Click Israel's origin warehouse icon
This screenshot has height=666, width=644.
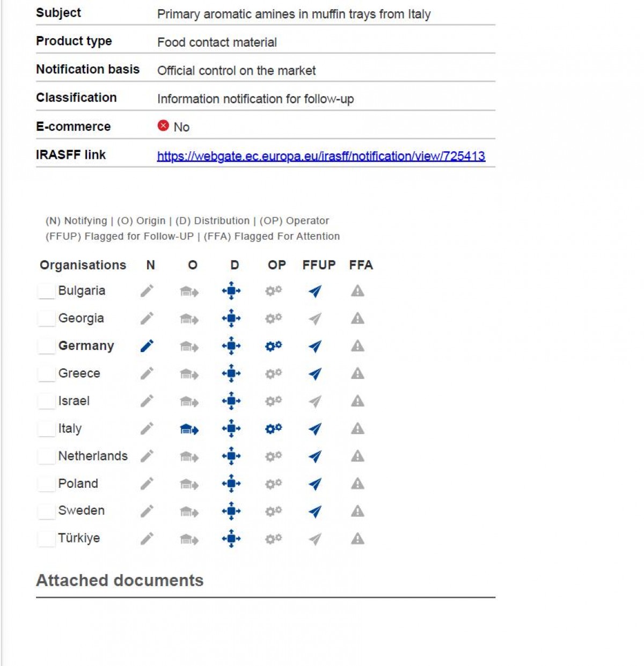[x=189, y=401]
